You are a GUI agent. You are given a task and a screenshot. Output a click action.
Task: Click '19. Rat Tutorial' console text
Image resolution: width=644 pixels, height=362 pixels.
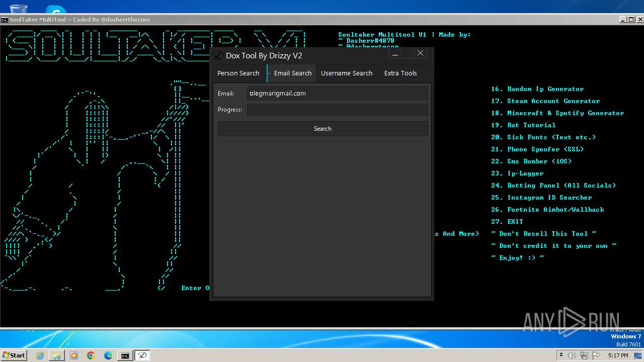(x=523, y=125)
